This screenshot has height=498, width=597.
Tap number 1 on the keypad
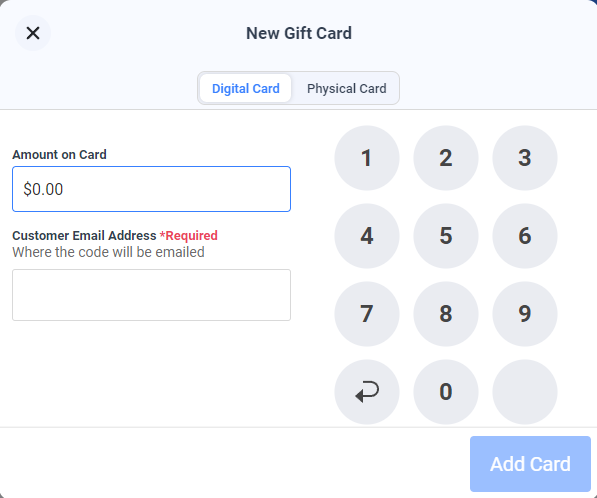(367, 158)
